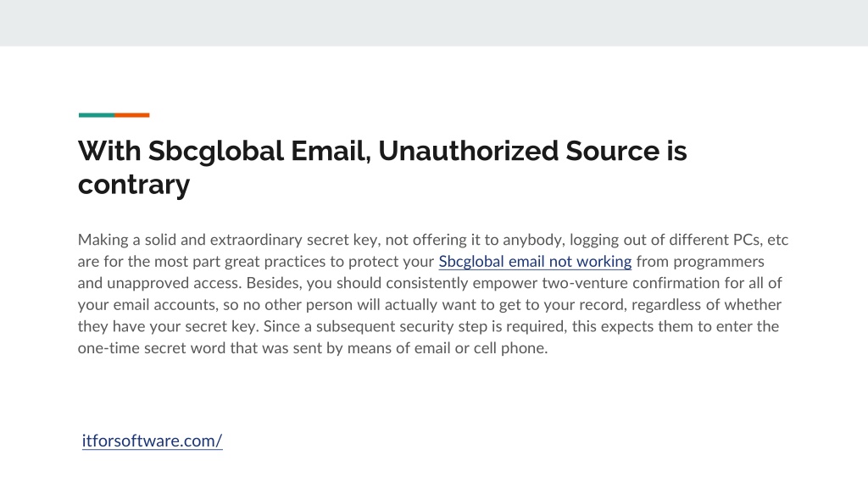Screen dimensions: 868x488
Task: Click the gray header band at top
Action: pos(434,23)
